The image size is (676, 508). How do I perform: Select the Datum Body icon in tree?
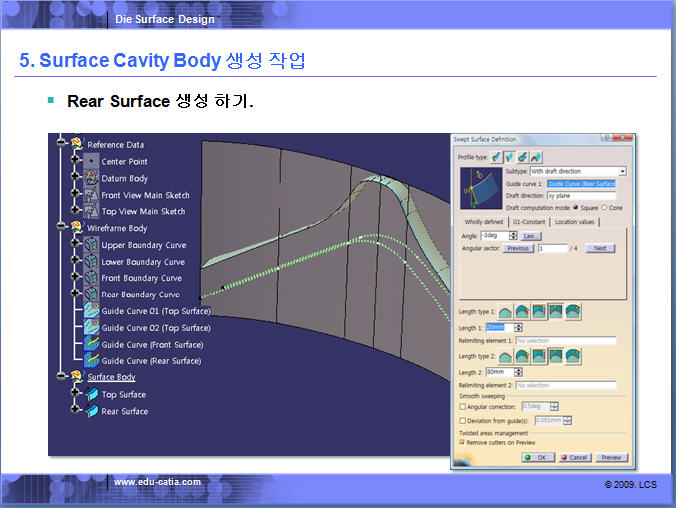tap(90, 178)
